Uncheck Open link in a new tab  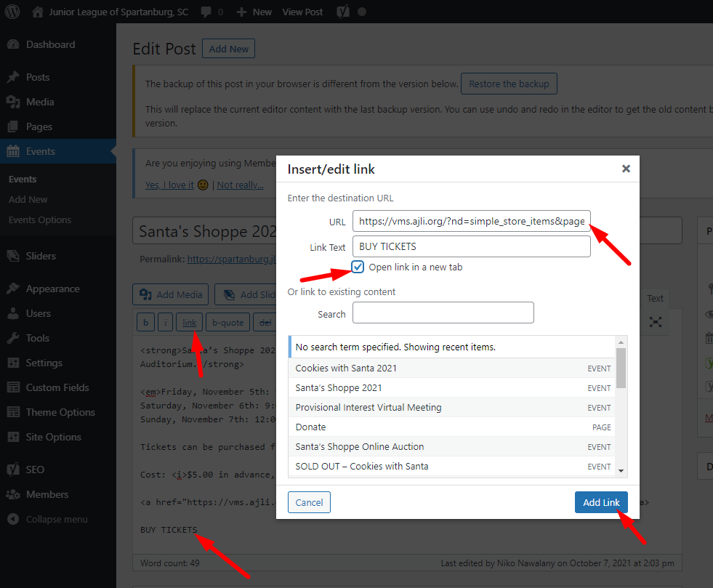[358, 267]
